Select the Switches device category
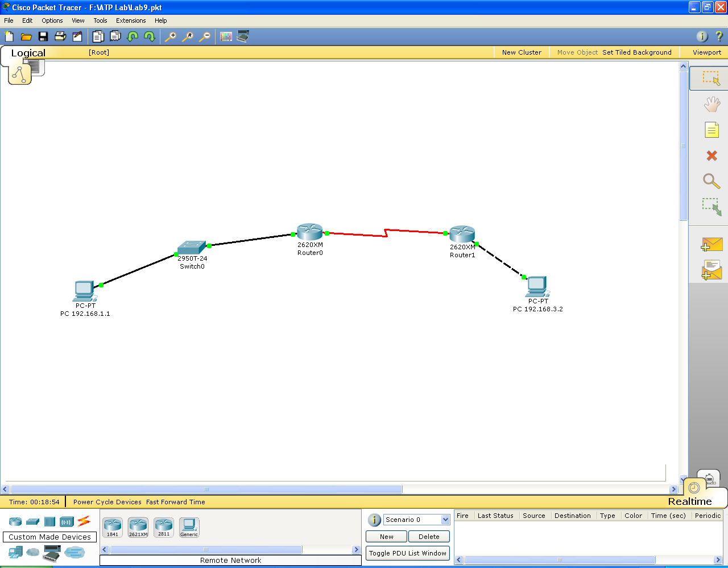This screenshot has width=728, height=568. pos(32,521)
